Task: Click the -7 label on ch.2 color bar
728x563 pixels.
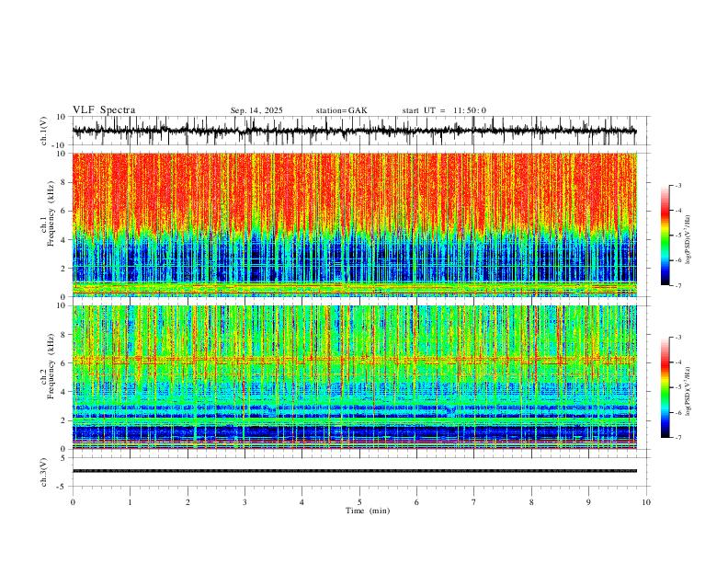Action: [x=677, y=438]
